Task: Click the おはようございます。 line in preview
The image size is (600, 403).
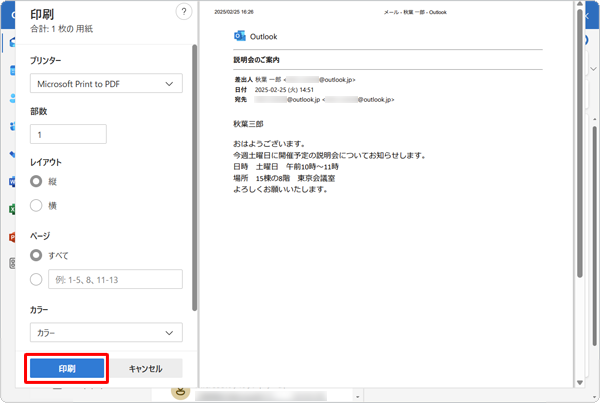Action: click(270, 144)
